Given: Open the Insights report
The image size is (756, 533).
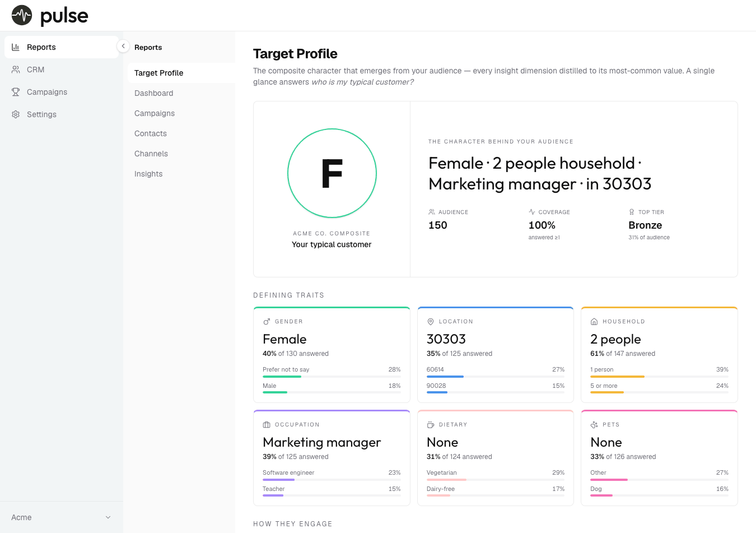Looking at the screenshot, I should 181,174.
